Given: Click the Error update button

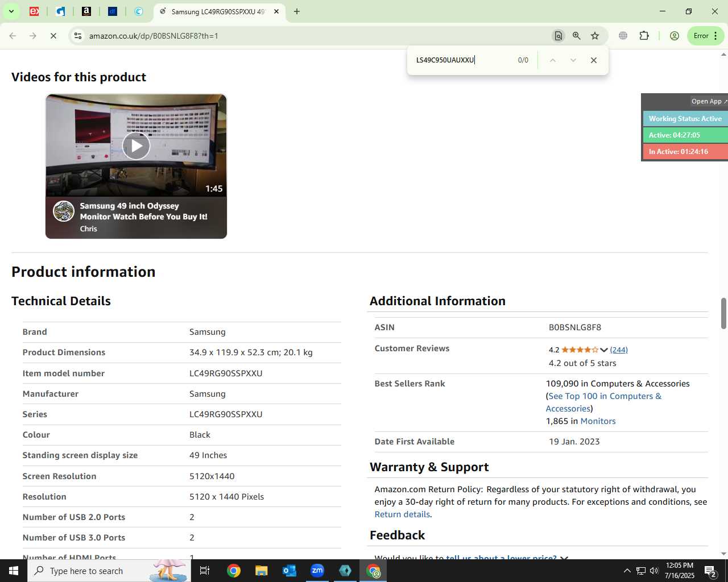Looking at the screenshot, I should tap(705, 36).
